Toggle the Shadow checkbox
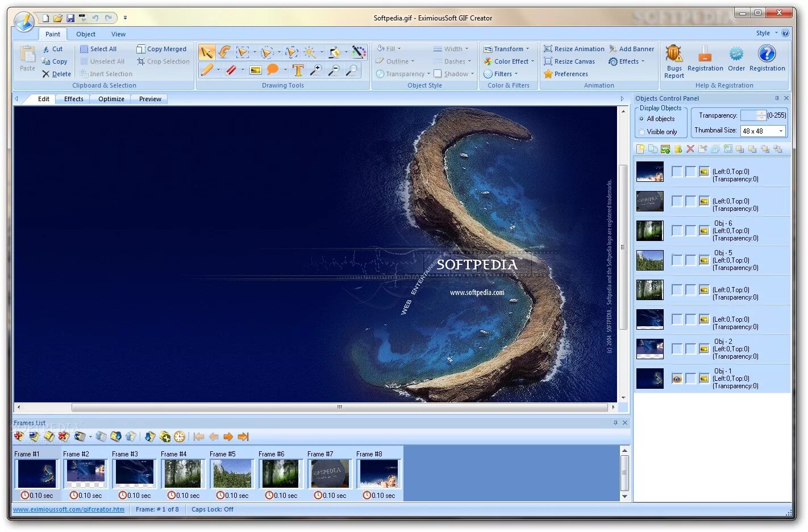The image size is (808, 532). (x=438, y=74)
